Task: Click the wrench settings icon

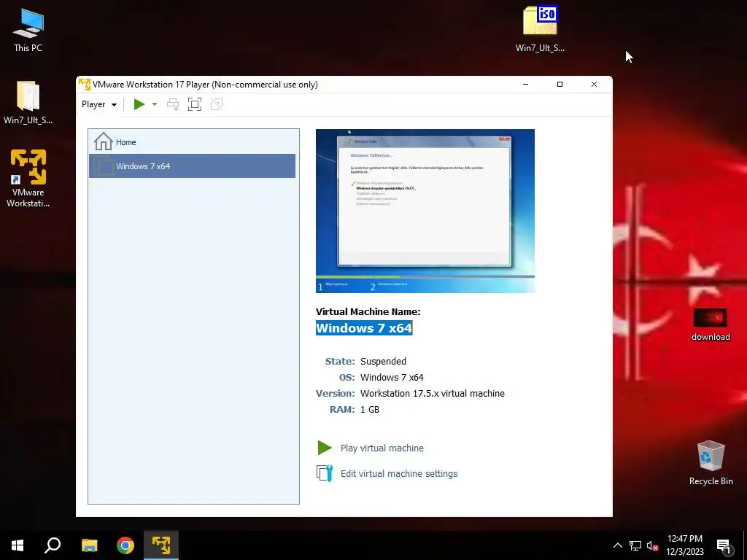Action: [325, 473]
